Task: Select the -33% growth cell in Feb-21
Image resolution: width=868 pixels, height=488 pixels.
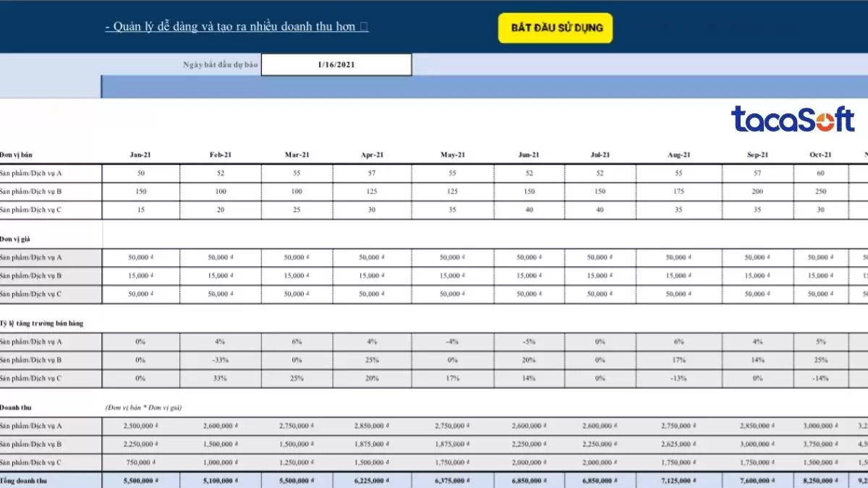Action: [221, 360]
